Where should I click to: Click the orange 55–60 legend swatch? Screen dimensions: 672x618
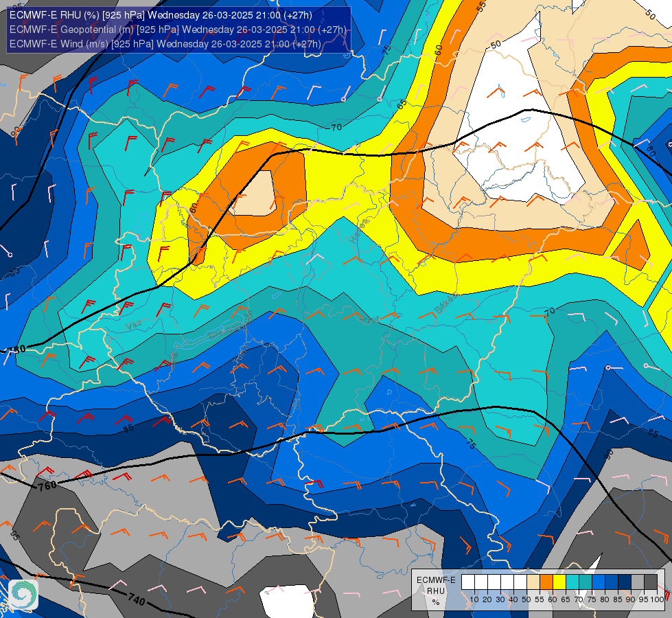click(546, 582)
